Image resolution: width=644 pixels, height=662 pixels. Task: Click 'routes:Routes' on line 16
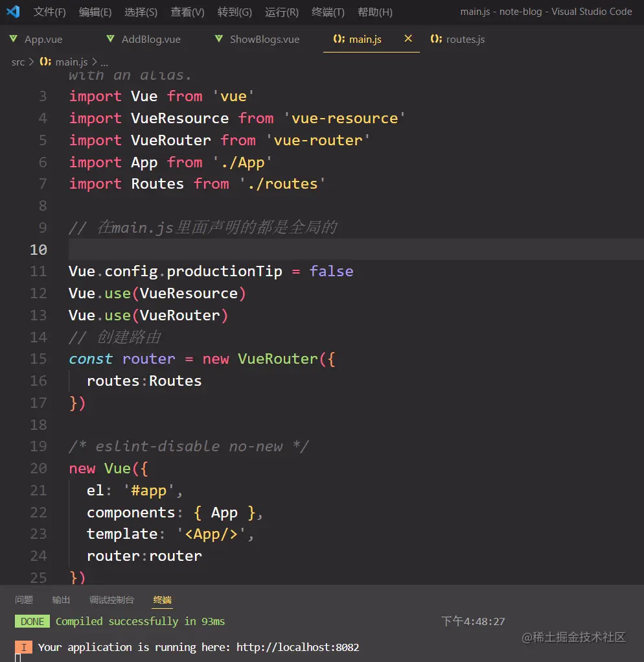pyautogui.click(x=144, y=381)
